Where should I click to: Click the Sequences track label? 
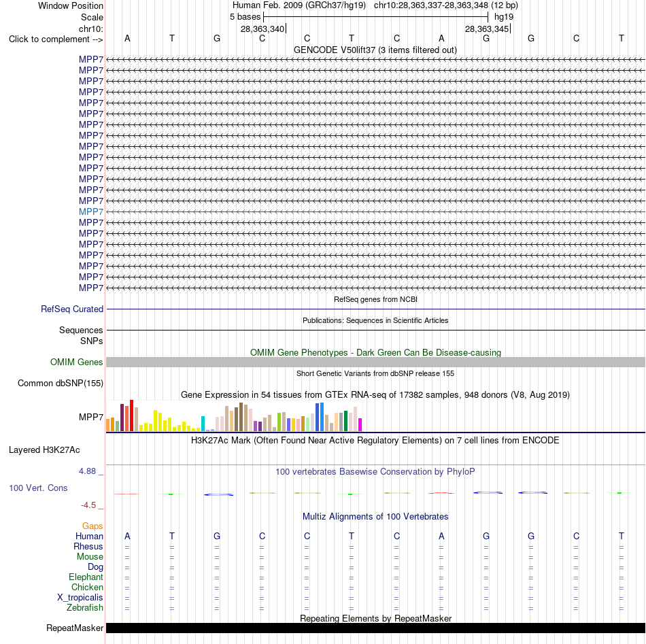click(x=81, y=330)
